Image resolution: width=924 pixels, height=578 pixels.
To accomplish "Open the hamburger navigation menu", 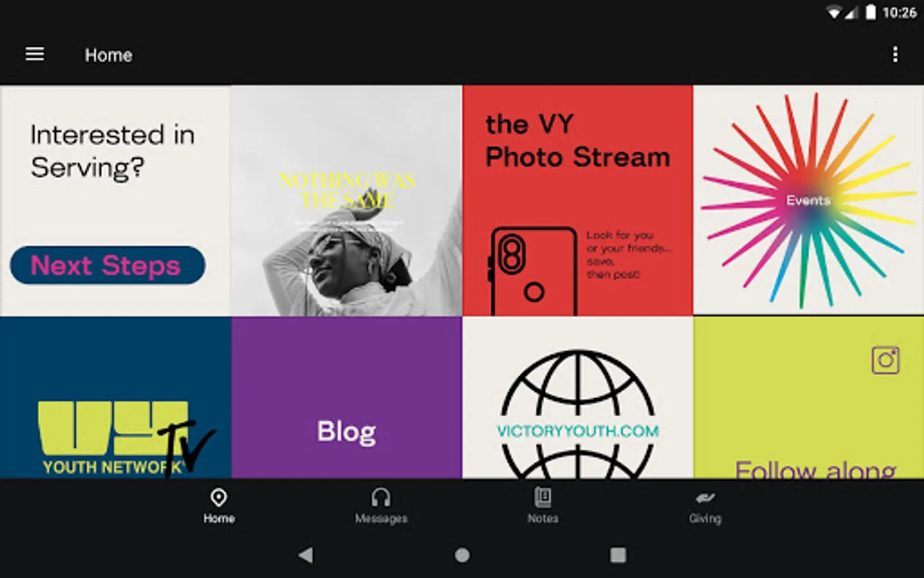I will tap(35, 55).
